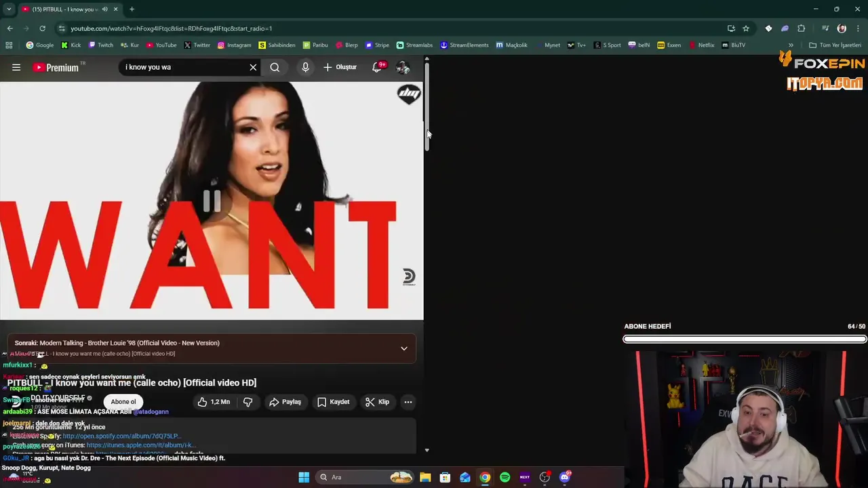Open the iTunes album link in description
Screen dimensions: 868x488
point(141,445)
